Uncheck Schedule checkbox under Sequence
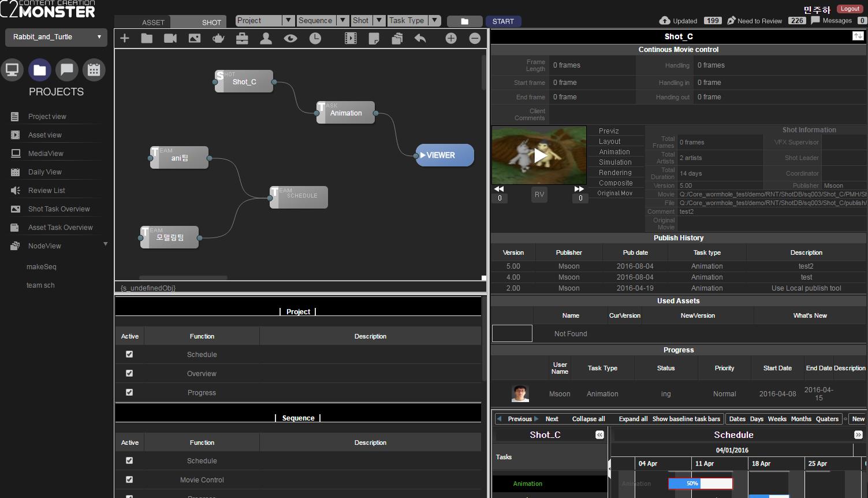 point(129,460)
